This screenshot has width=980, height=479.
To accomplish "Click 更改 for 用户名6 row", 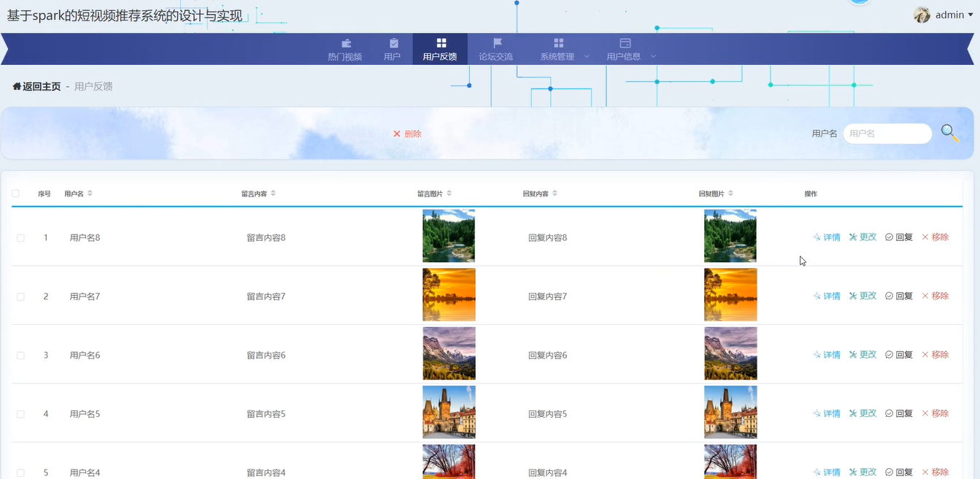I will tap(863, 355).
